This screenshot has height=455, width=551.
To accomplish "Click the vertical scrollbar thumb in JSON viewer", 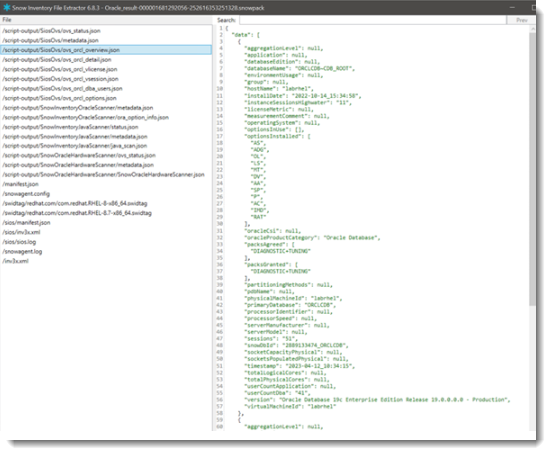I will [533, 169].
